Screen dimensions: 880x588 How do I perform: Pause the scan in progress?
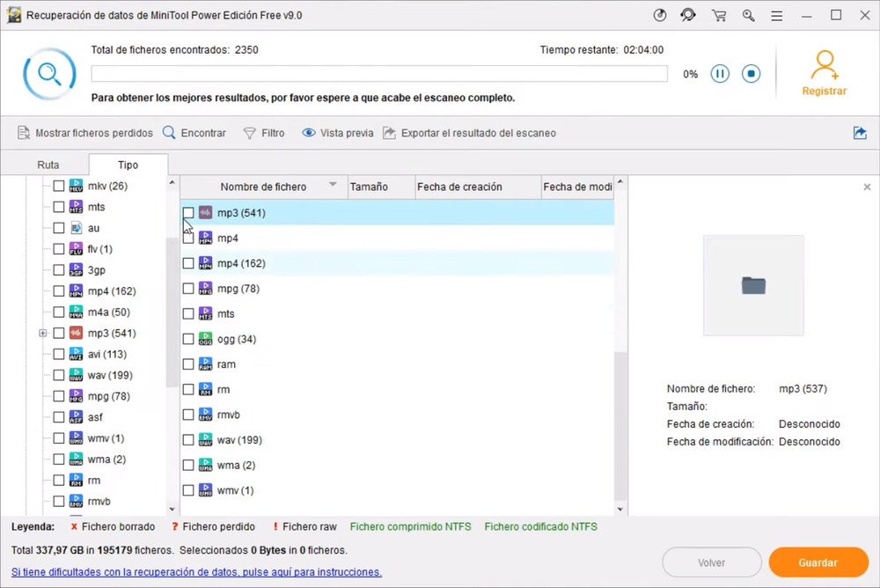pos(720,74)
